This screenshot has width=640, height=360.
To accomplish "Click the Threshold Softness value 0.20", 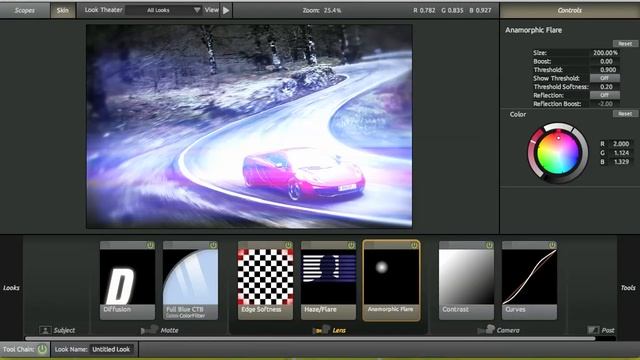I will 605,87.
